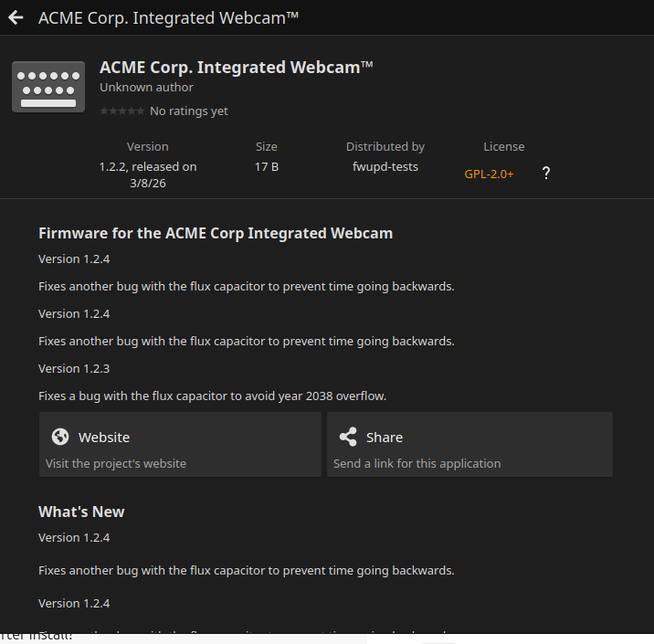This screenshot has width=654, height=644.
Task: Click the empty star rating icons
Action: [x=121, y=111]
